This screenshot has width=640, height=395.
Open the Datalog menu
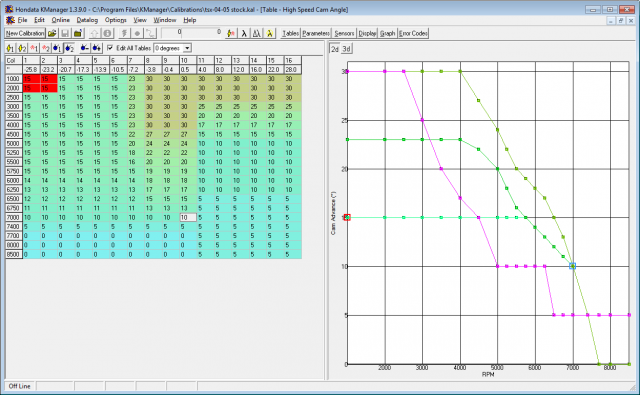click(87, 20)
